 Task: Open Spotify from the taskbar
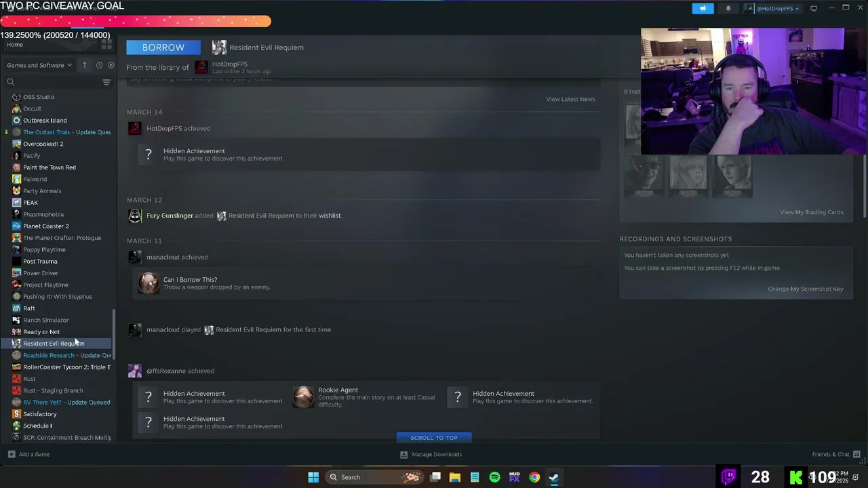coord(494,477)
